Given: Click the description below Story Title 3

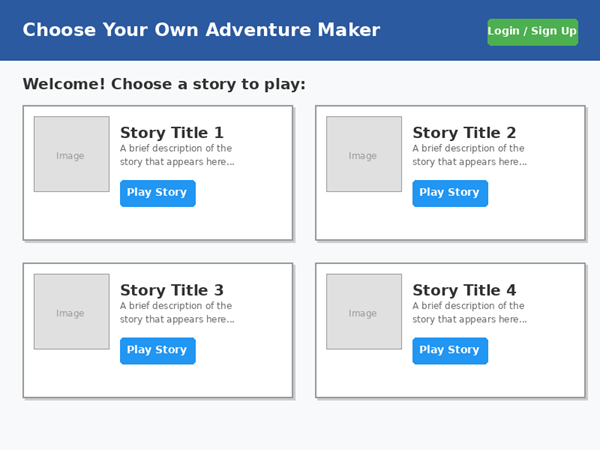Looking at the screenshot, I should point(177,313).
